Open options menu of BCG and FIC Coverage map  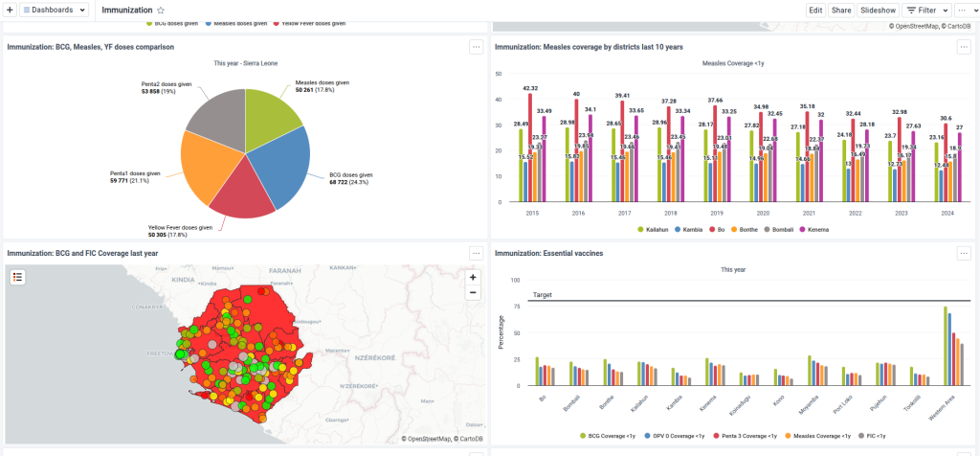477,253
